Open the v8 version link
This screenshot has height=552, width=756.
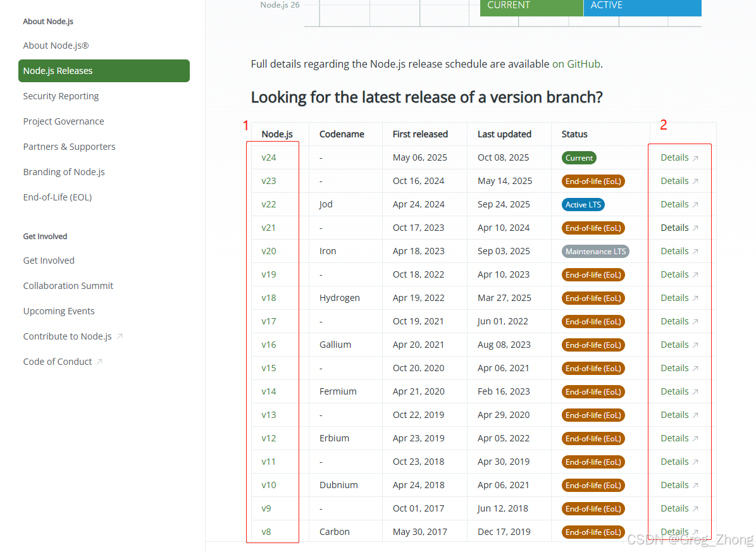pyautogui.click(x=266, y=532)
